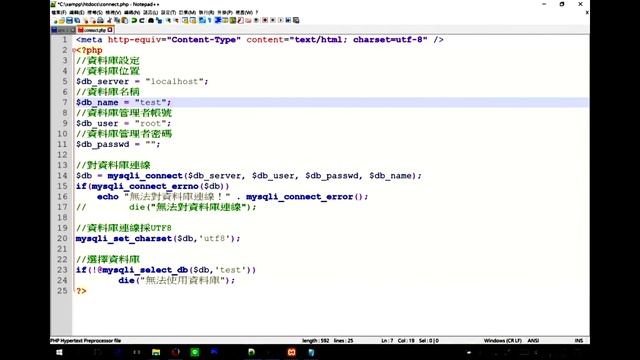Image resolution: width=640 pixels, height=360 pixels.
Task: Toggle the Word Wrap toolbar icon
Action: [202, 20]
